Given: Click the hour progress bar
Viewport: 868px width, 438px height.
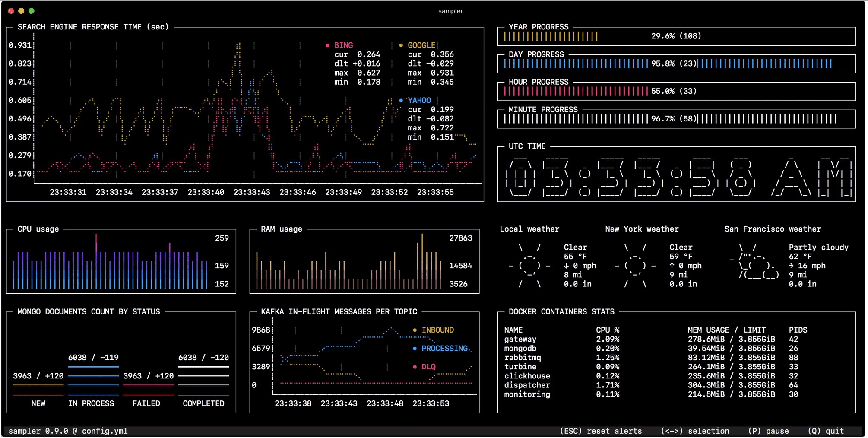Looking at the screenshot, I should coord(677,91).
